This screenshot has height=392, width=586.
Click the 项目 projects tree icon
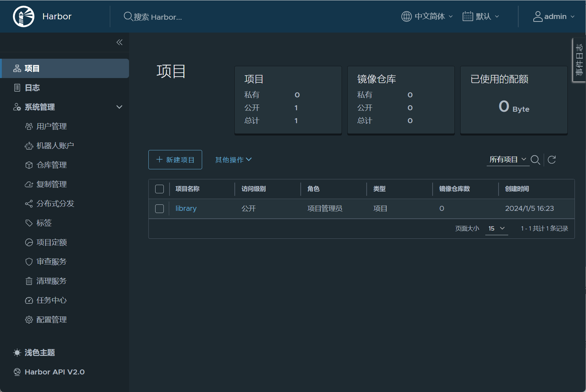[17, 68]
